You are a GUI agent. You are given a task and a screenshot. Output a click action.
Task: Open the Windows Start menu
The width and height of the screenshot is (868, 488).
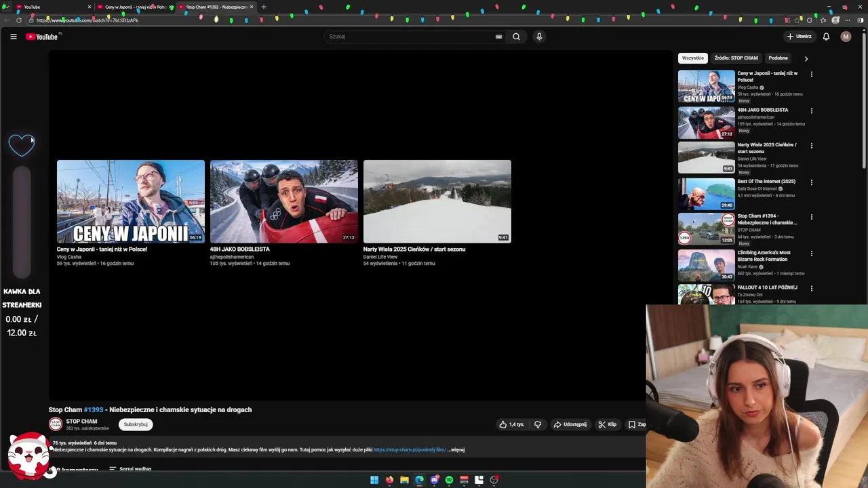pos(374,480)
